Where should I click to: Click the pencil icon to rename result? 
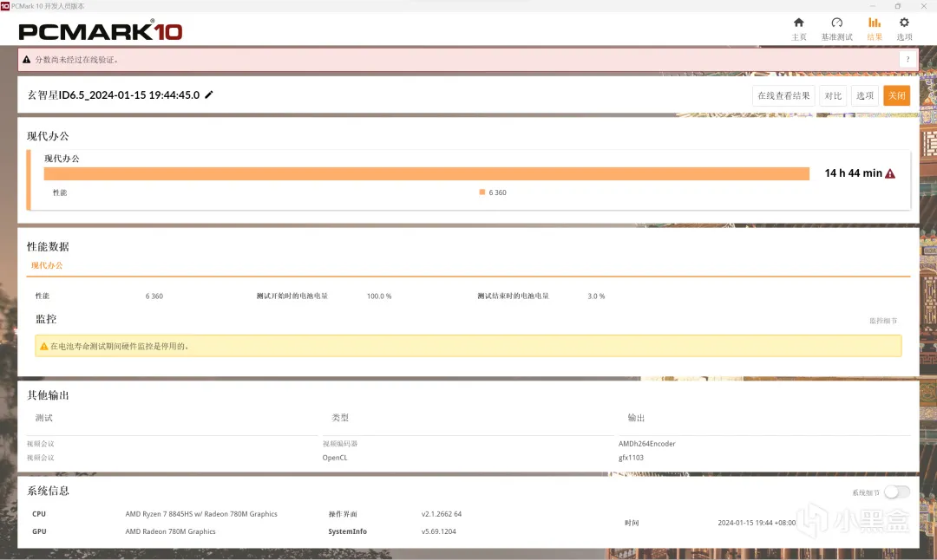click(208, 95)
